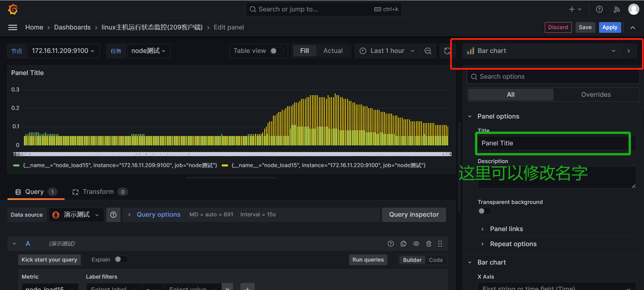
Task: Turn on the Transparent background switch
Action: pos(485,211)
